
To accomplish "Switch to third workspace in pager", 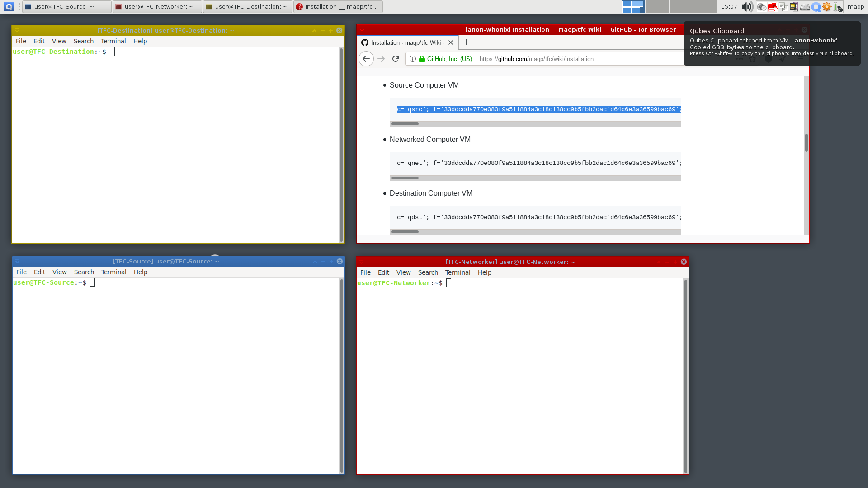I will [681, 6].
